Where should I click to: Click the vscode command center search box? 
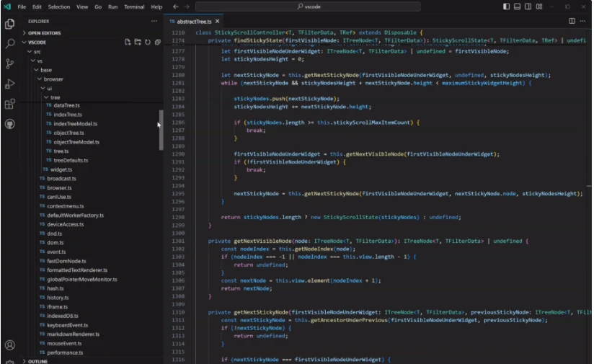(308, 6)
